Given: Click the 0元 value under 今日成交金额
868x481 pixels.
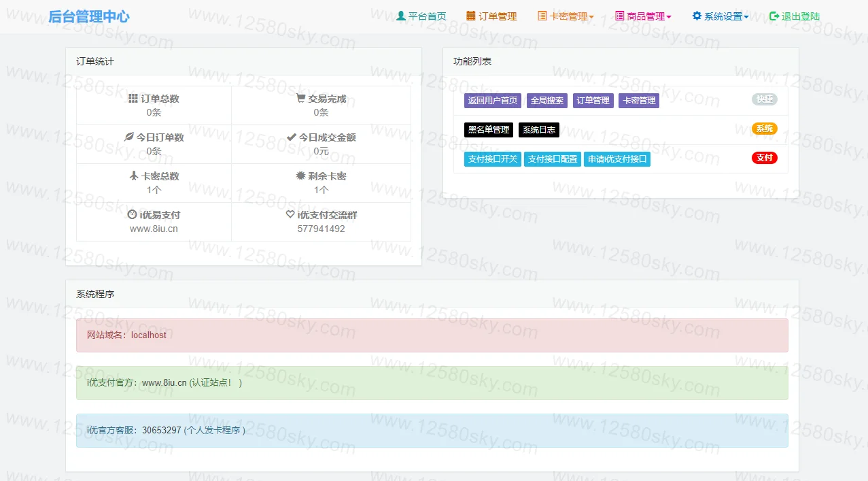Looking at the screenshot, I should 321,151.
